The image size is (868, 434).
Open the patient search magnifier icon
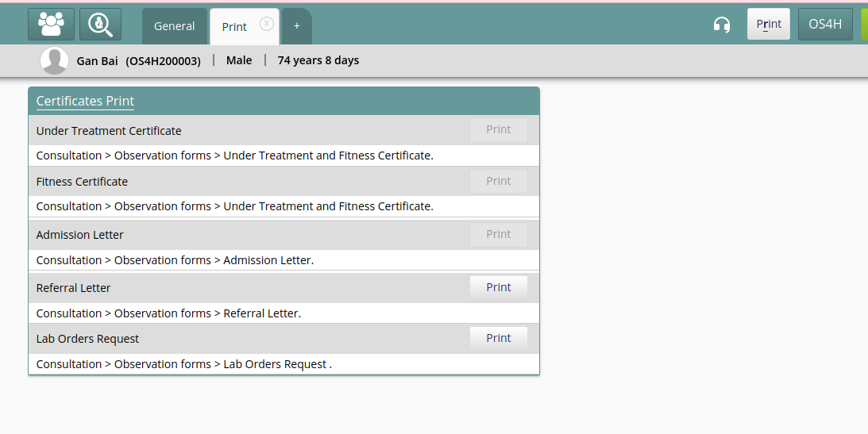pos(100,25)
